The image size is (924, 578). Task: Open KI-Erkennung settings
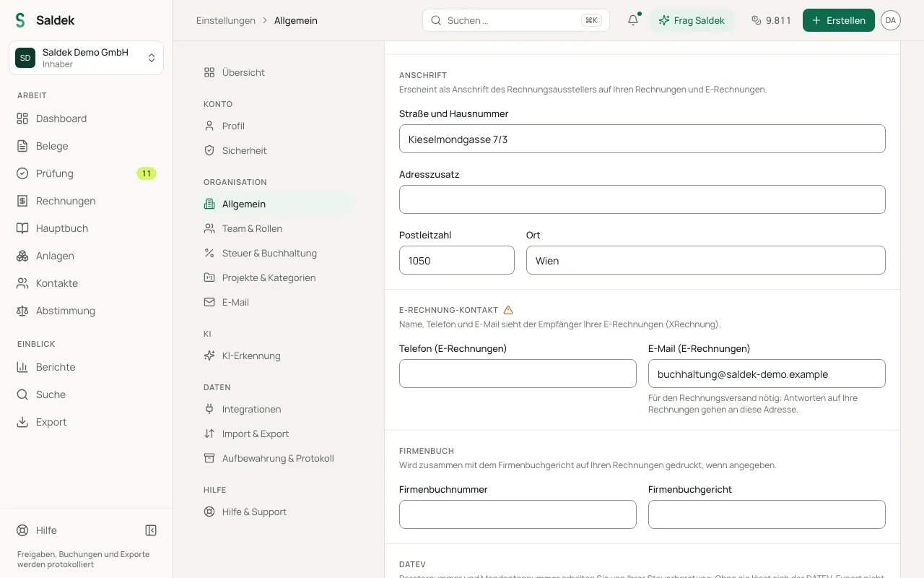tap(274, 355)
